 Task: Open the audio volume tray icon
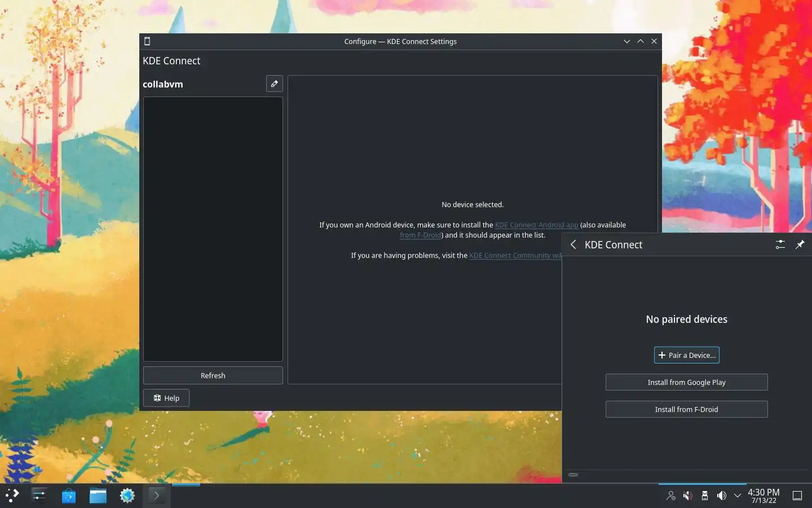[721, 496]
